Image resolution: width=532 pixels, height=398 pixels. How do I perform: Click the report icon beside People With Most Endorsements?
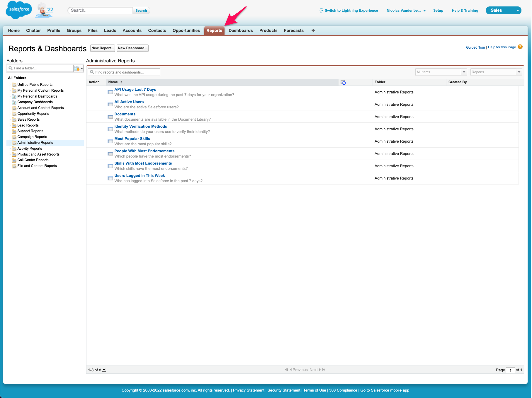[x=110, y=153]
